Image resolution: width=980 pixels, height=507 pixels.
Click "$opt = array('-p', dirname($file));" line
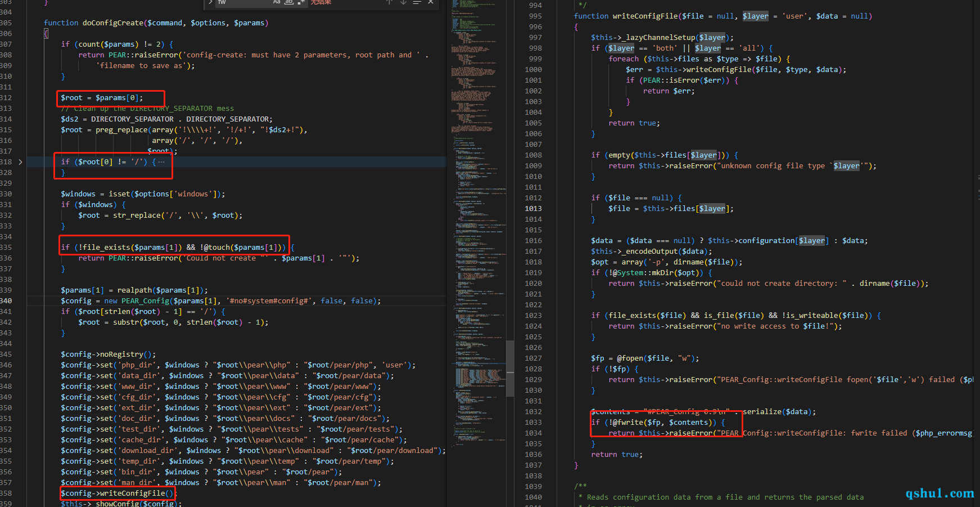click(667, 262)
